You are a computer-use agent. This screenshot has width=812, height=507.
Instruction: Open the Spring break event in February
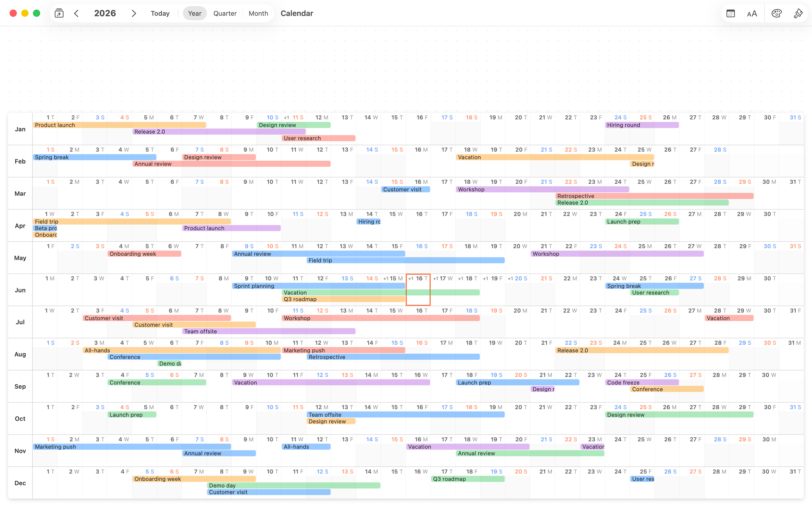point(95,157)
